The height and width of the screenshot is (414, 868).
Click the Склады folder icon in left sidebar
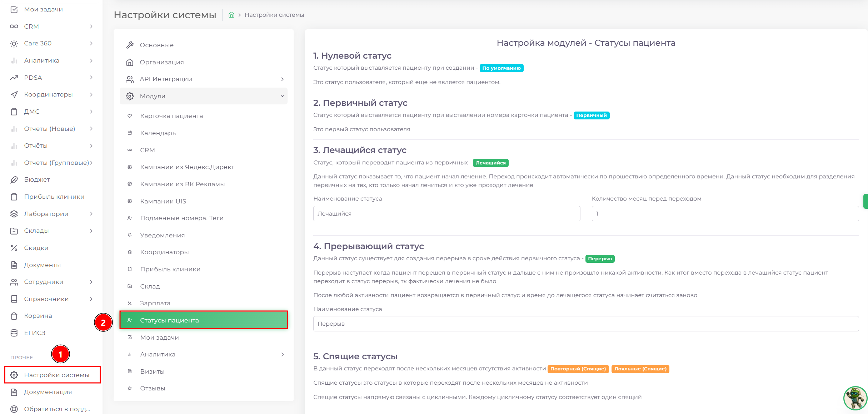point(14,231)
